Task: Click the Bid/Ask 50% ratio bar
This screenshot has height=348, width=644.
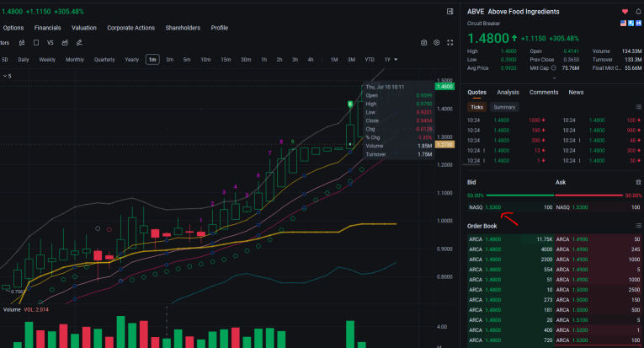Action: tap(555, 195)
